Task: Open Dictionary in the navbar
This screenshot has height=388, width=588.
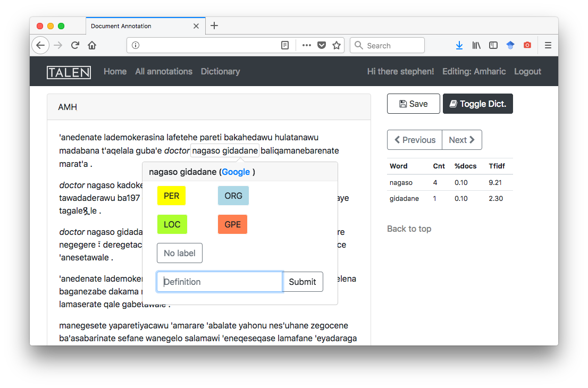Action: [x=221, y=72]
